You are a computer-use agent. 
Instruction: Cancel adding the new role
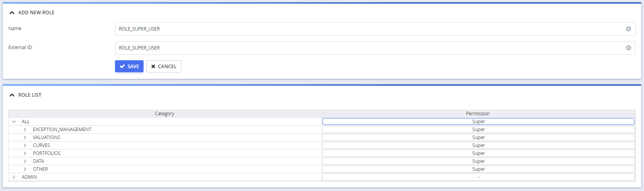164,67
